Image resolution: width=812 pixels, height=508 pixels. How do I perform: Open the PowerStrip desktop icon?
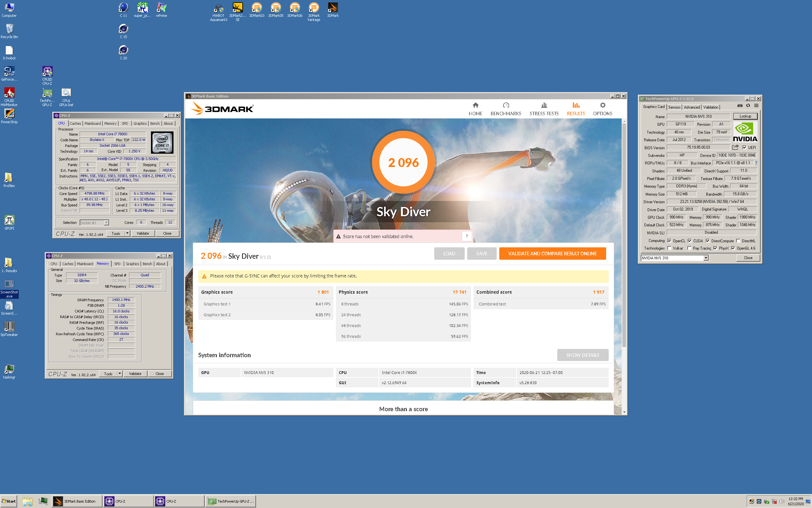pos(9,116)
